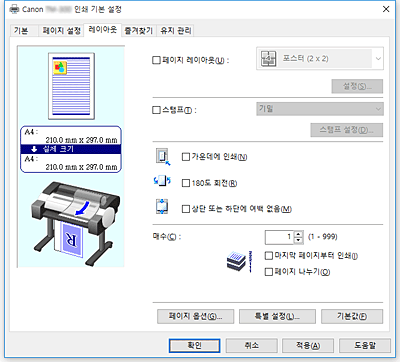This screenshot has height=362, width=400.
Task: Enable the 스탬프 checkbox
Action: 156,110
